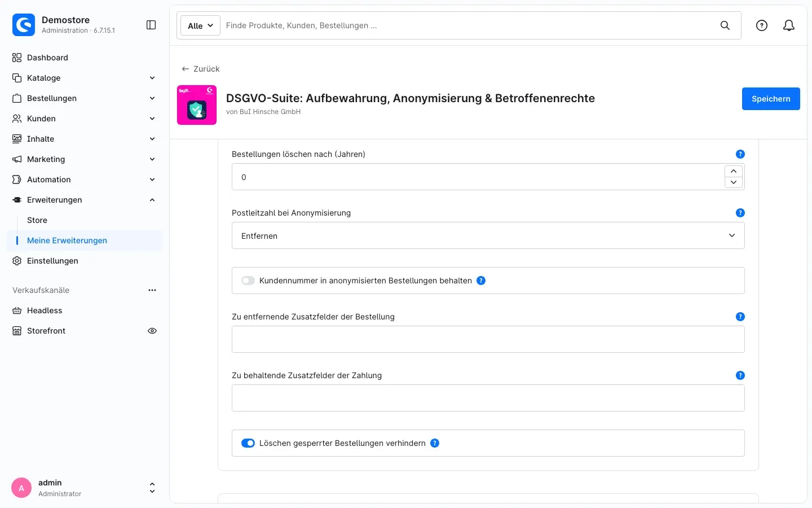Show help for Kundennummer in anonymisierten Bestellungen
The height and width of the screenshot is (508, 812).
point(481,281)
